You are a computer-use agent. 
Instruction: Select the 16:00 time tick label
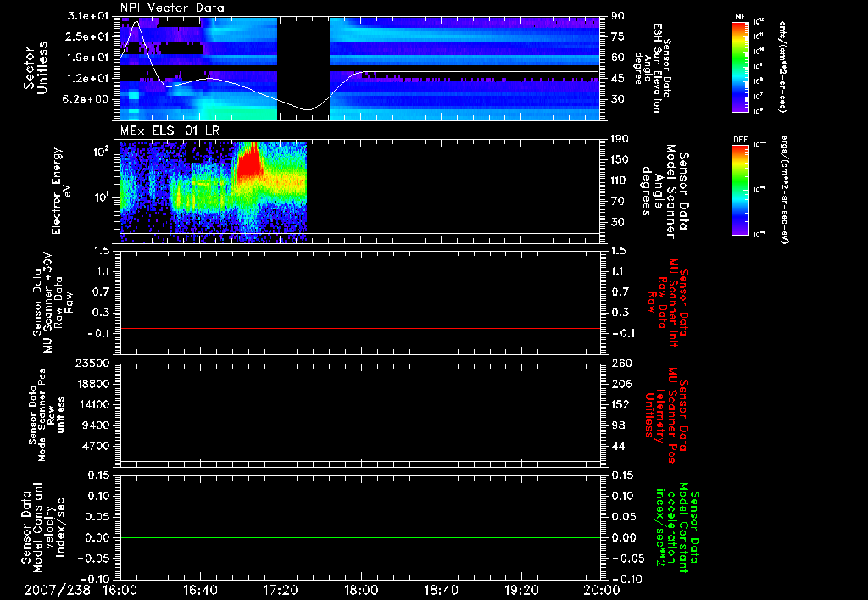click(x=120, y=590)
